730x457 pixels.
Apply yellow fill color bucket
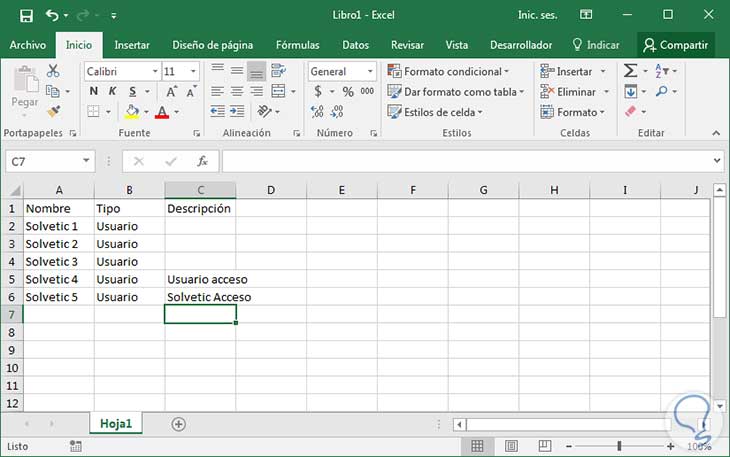click(x=132, y=112)
